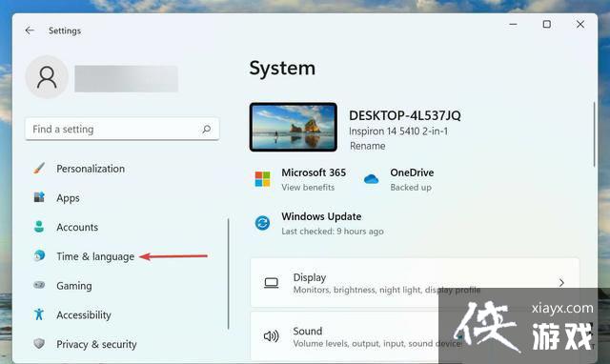Click the Privacy & security shield icon
This screenshot has width=610, height=364.
pos(39,343)
